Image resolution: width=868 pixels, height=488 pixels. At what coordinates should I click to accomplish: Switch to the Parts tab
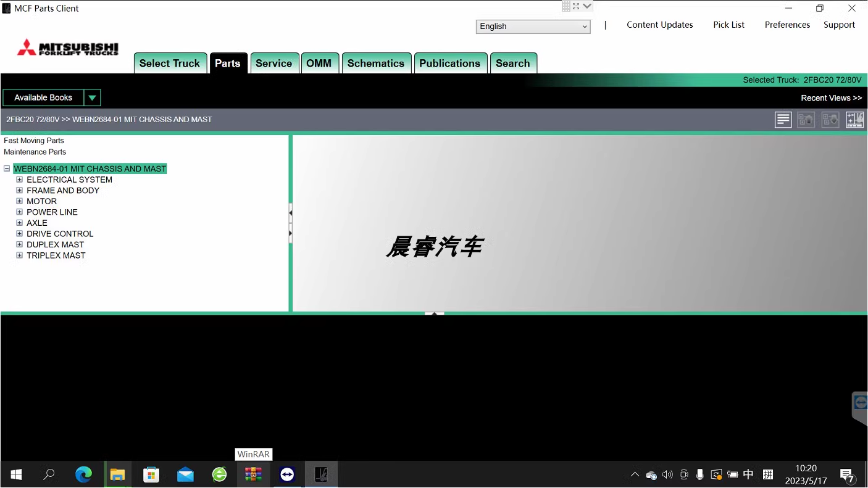(228, 63)
